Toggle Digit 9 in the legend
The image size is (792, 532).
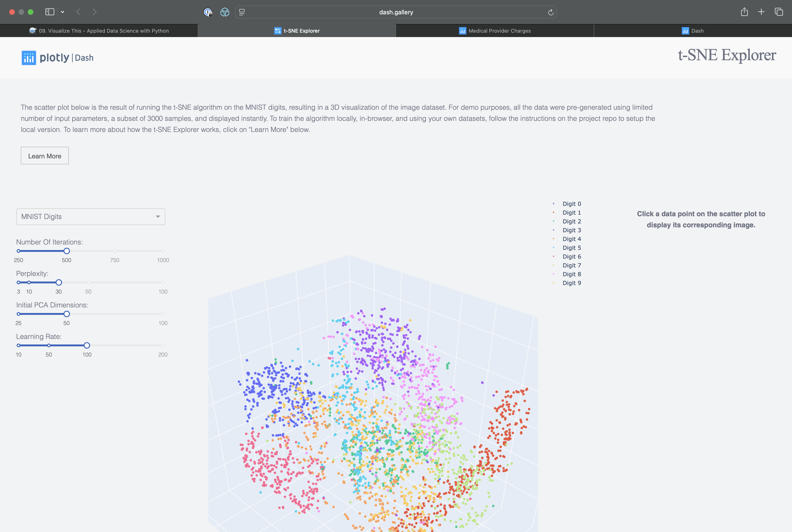572,283
